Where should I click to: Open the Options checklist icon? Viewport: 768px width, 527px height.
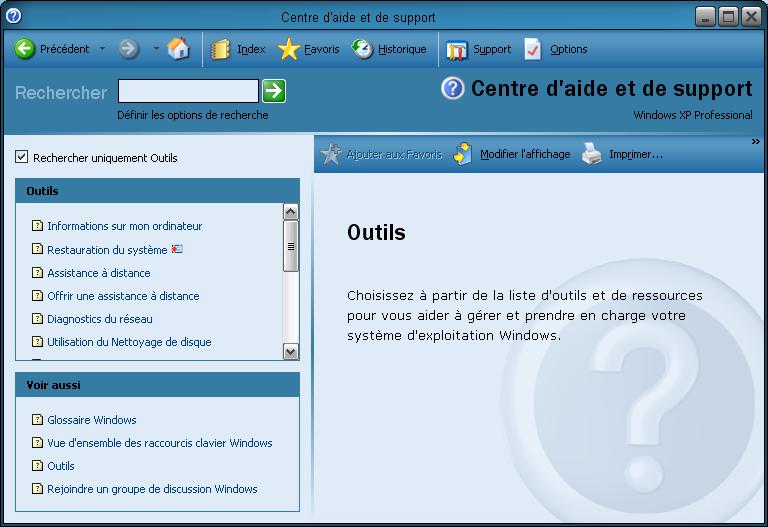533,49
